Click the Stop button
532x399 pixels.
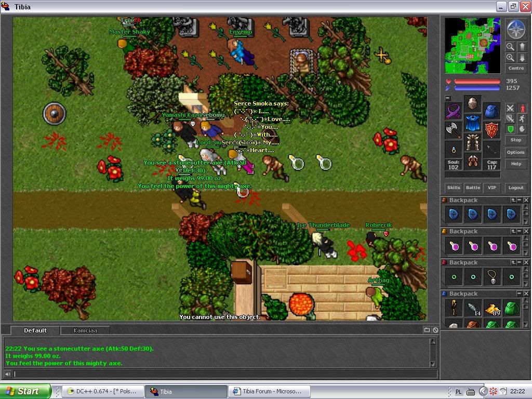(x=516, y=140)
